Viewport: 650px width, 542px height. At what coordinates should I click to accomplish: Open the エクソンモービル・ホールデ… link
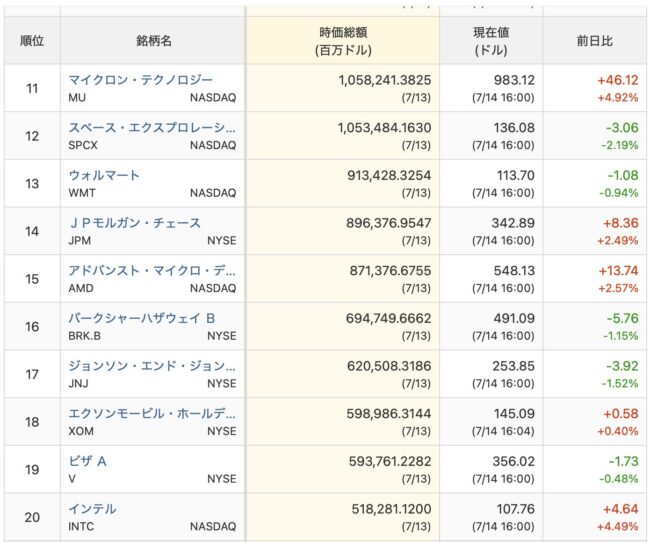(x=152, y=413)
